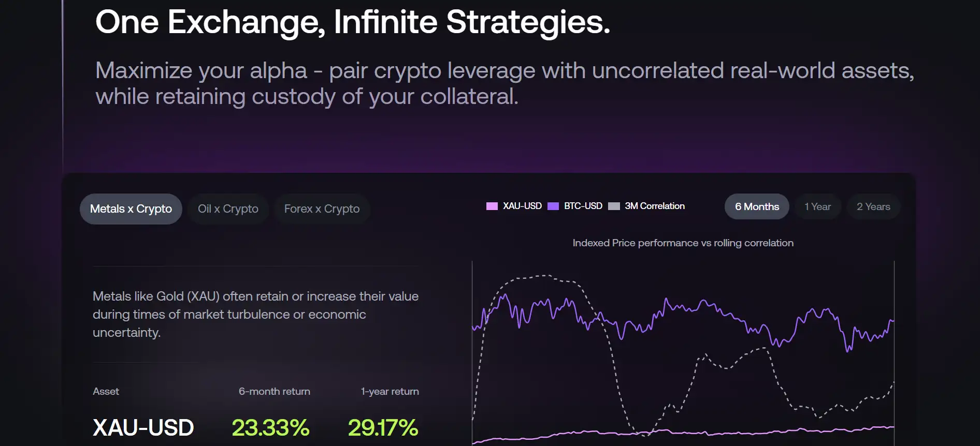
Task: Choose the 6 Months time range
Action: click(757, 207)
